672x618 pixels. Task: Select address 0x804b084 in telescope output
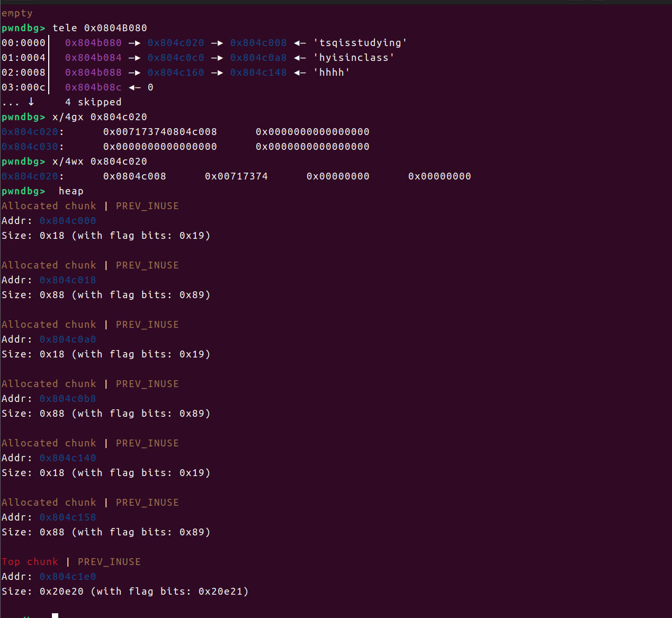[x=93, y=58]
